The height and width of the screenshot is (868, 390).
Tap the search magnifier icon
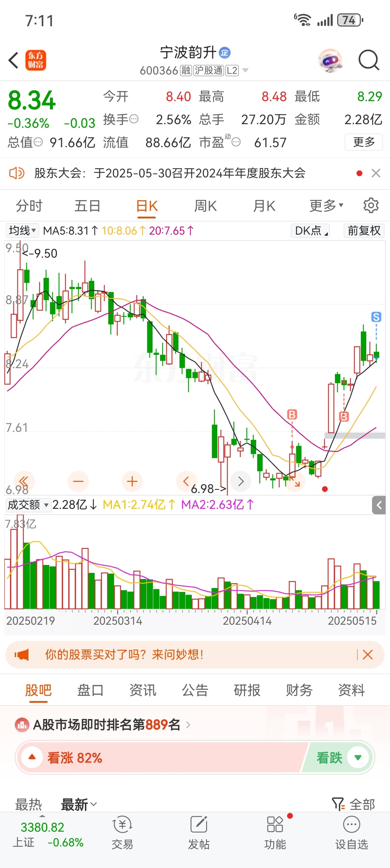coord(369,60)
